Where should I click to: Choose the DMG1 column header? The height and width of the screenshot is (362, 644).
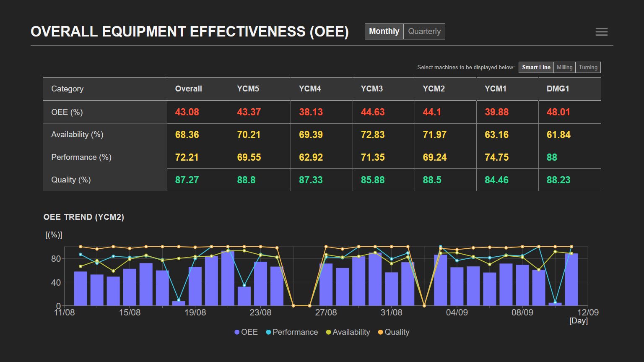(558, 89)
